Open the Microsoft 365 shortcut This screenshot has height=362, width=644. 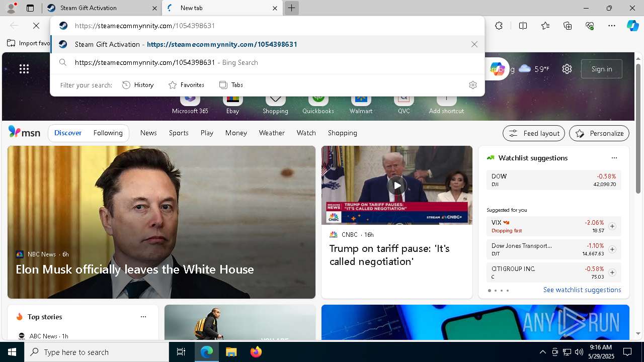click(x=190, y=105)
